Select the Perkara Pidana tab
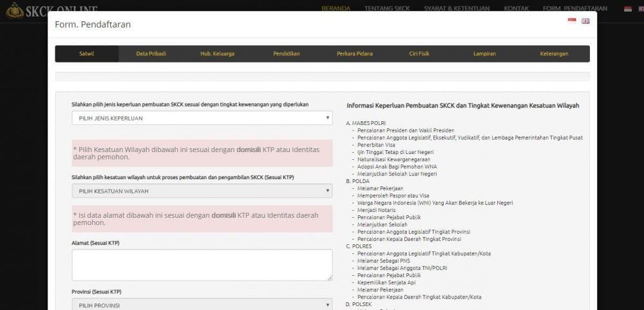Screen dimensions: 644x310 [354, 53]
